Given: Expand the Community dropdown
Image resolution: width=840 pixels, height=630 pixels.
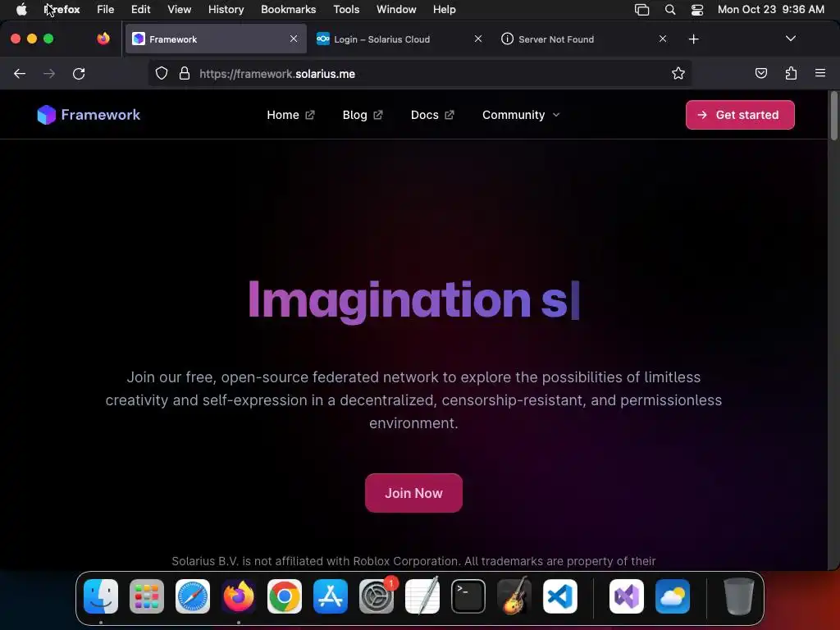Looking at the screenshot, I should click(521, 115).
